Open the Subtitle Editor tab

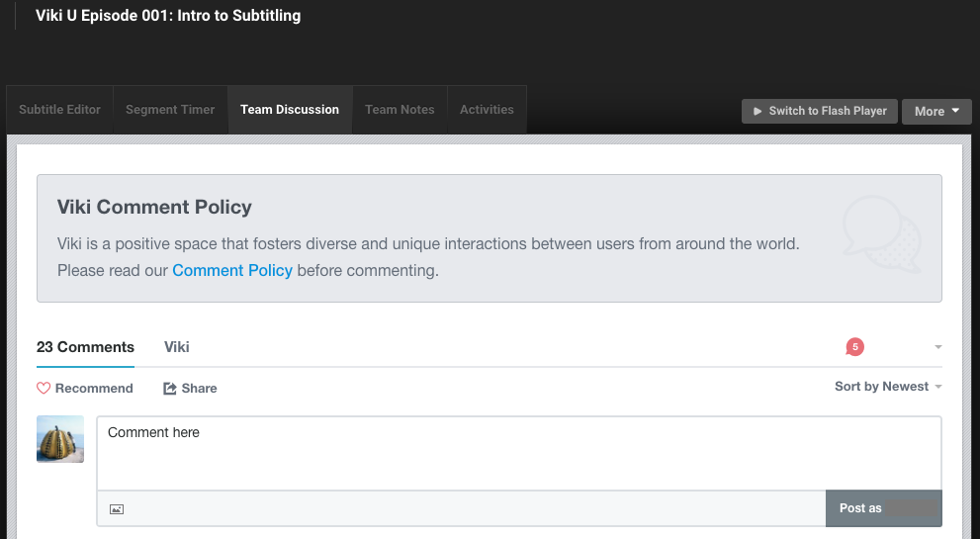point(59,110)
